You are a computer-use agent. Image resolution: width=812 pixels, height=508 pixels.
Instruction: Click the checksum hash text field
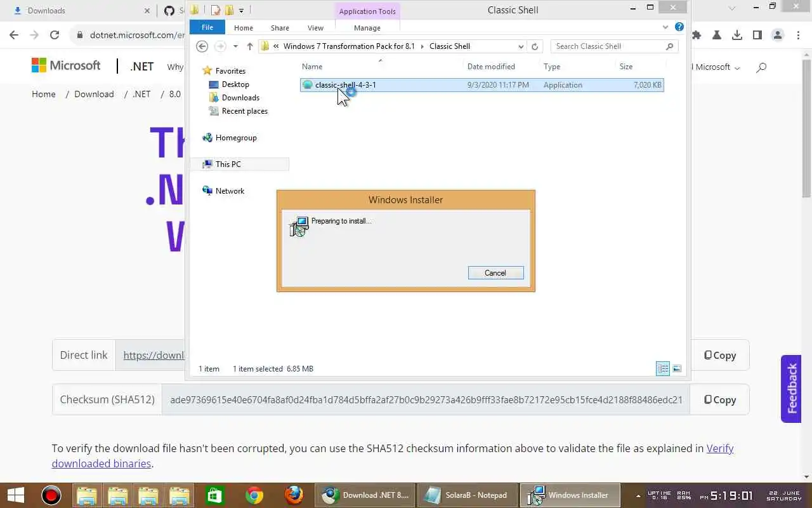click(x=426, y=399)
